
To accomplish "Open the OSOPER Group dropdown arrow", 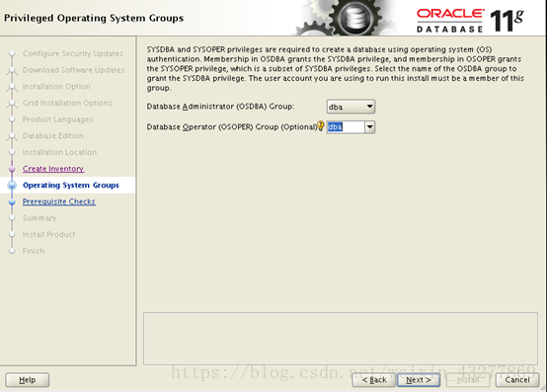I will coord(369,127).
